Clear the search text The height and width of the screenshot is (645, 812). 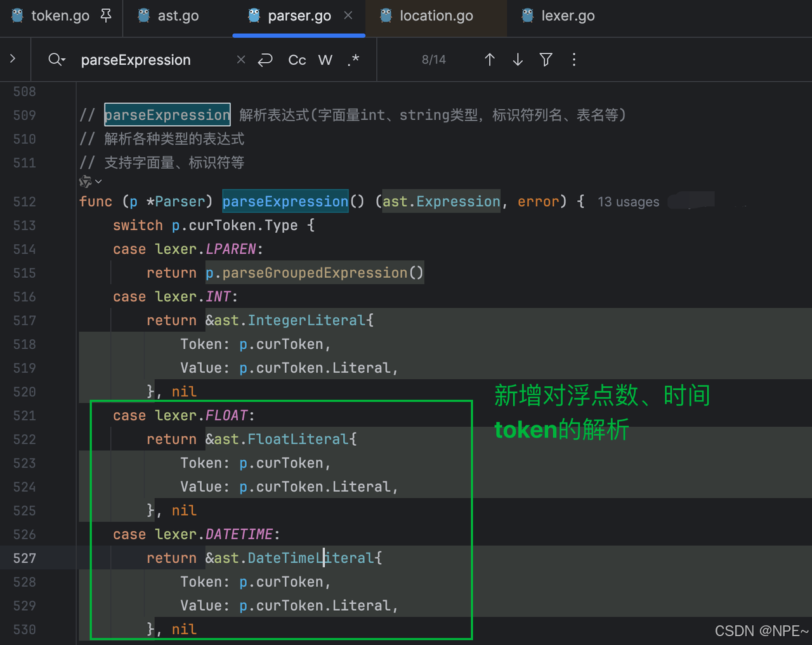241,60
